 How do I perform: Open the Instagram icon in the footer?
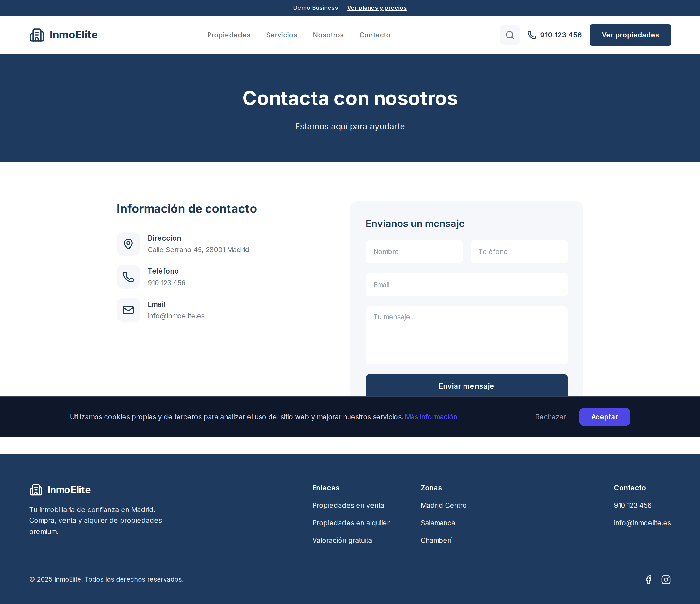[x=666, y=579]
